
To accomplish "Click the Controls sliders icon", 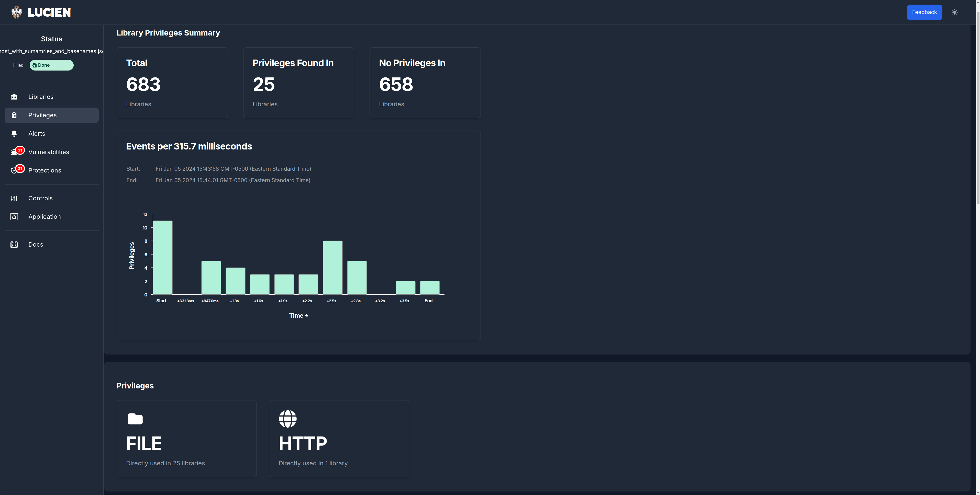I will pyautogui.click(x=14, y=198).
